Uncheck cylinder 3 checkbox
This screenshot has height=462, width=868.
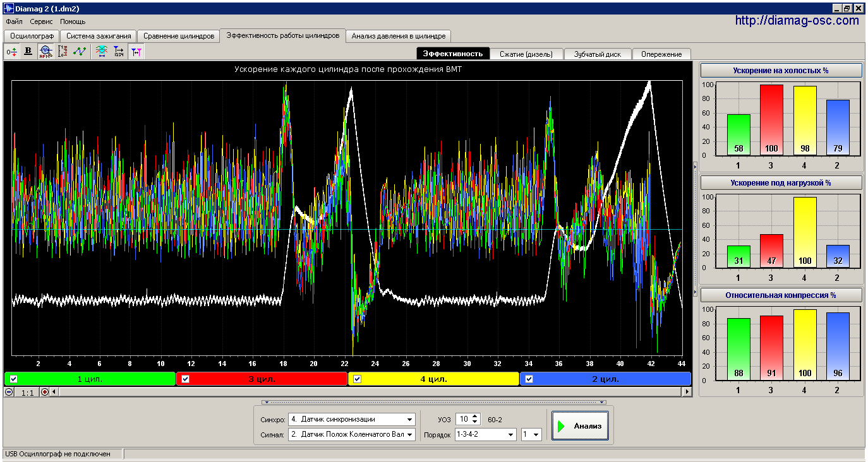click(185, 379)
